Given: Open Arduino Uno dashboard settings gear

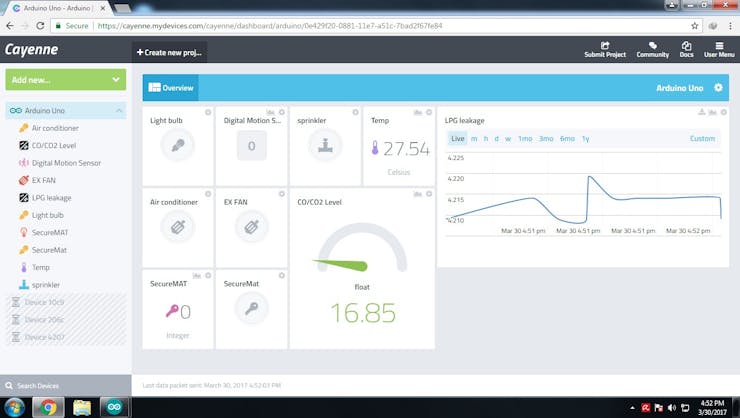Looking at the screenshot, I should coord(718,88).
